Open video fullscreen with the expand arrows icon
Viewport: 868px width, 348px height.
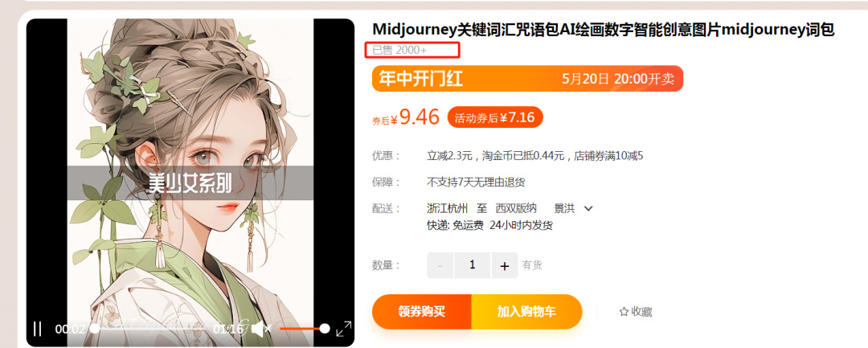[344, 329]
